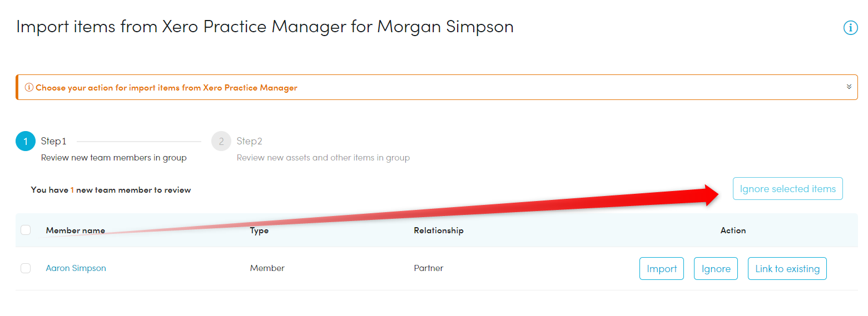This screenshot has width=868, height=316.
Task: Expand the banner with double-chevron arrow
Action: pos(849,87)
